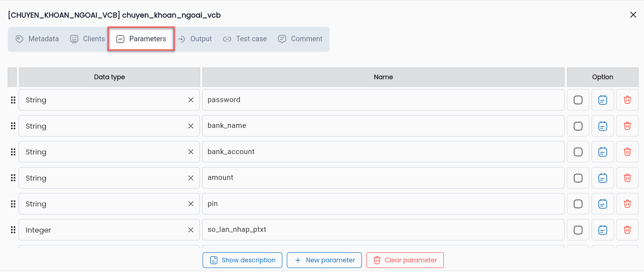Open description icon for bank_name row
644x272 pixels.
tap(602, 126)
